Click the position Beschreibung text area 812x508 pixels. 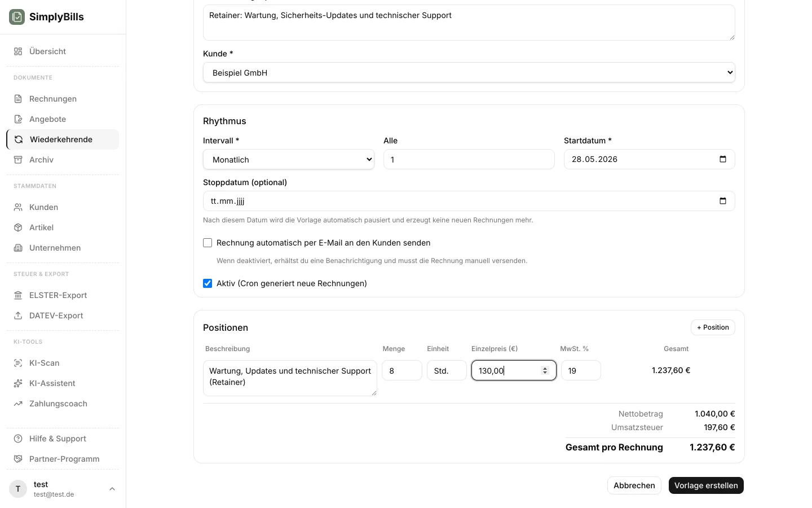point(290,378)
